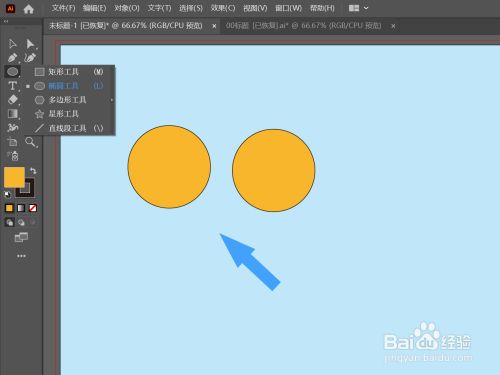Open the workspace switcher dropdown
This screenshot has height=375, width=500.
pos(358,8)
